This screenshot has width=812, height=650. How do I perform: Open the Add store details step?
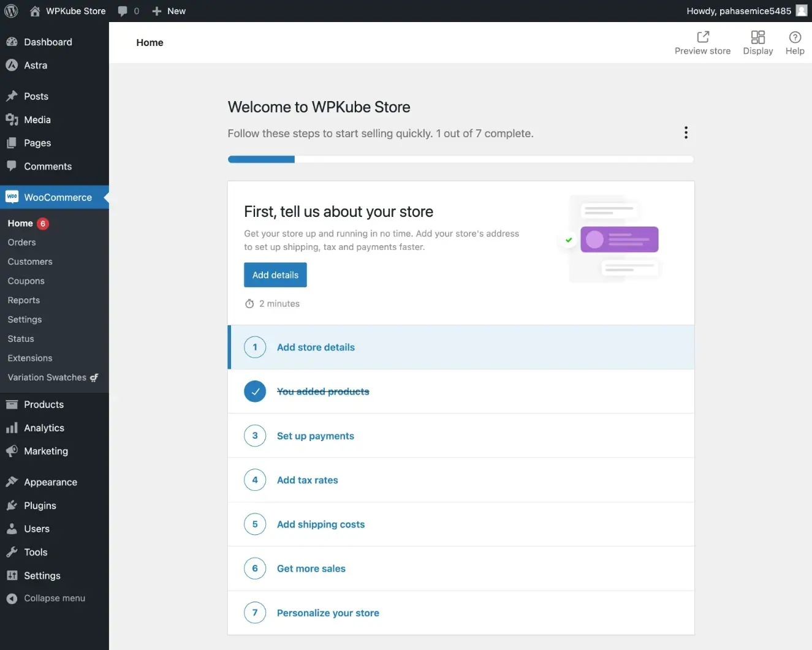coord(461,347)
